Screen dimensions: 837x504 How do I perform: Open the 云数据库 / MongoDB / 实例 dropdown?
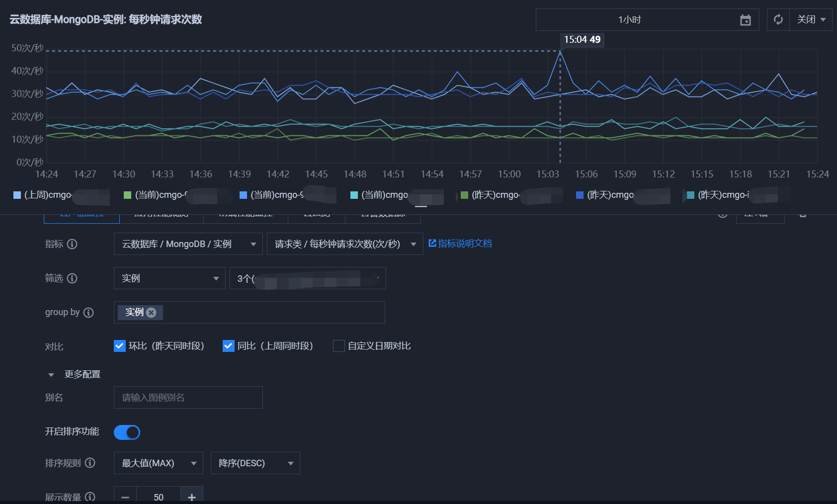point(188,244)
